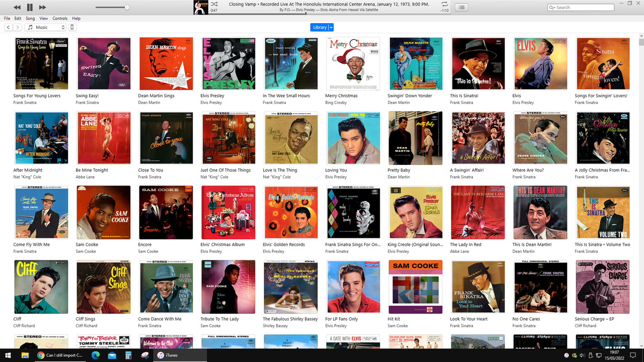The image size is (644, 362).
Task: Open the Mail app from the taskbar
Action: (x=112, y=355)
